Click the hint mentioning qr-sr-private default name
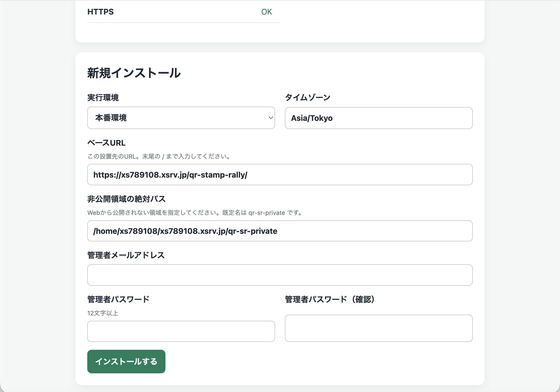The height and width of the screenshot is (392, 560). (195, 213)
